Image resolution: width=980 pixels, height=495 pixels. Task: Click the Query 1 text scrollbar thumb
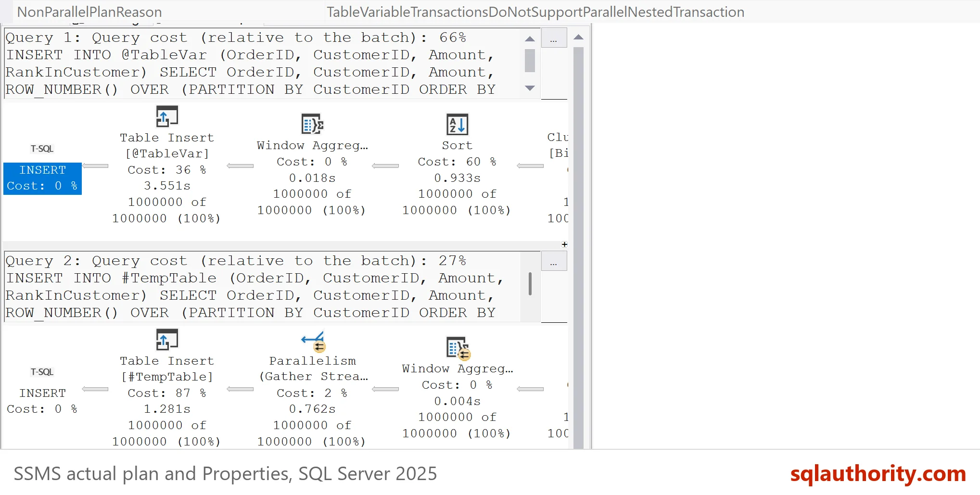(x=530, y=61)
